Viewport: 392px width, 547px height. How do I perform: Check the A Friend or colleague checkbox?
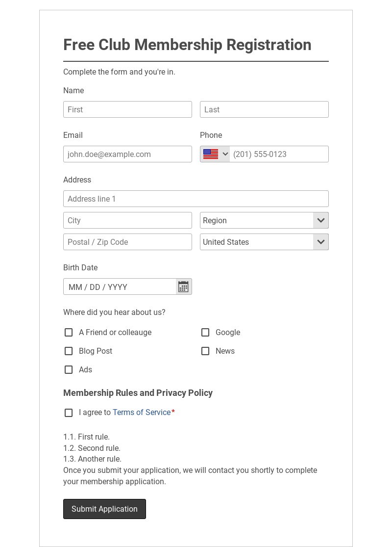coord(69,333)
